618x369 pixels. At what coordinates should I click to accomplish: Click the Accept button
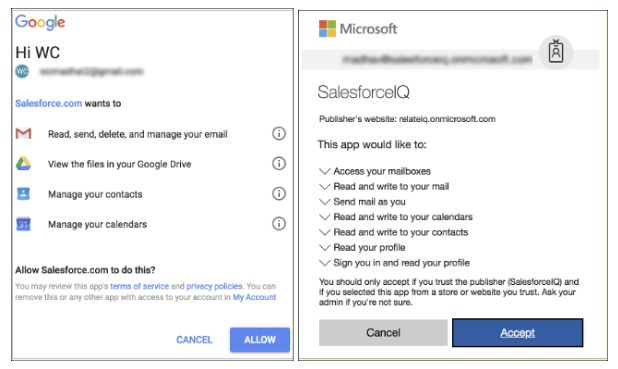click(517, 333)
